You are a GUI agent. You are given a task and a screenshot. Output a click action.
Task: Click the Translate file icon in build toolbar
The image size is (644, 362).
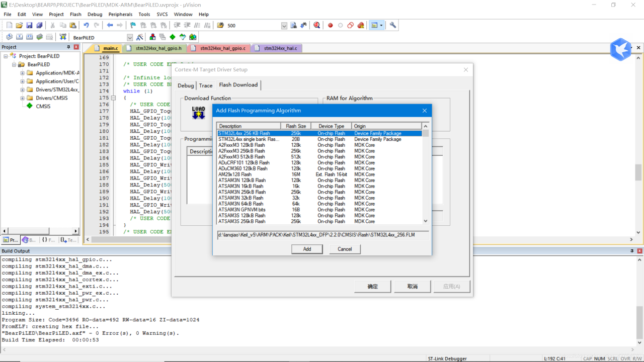[9, 37]
